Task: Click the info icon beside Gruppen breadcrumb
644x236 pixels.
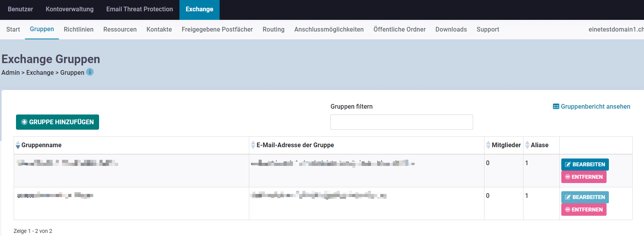Action: [x=90, y=72]
